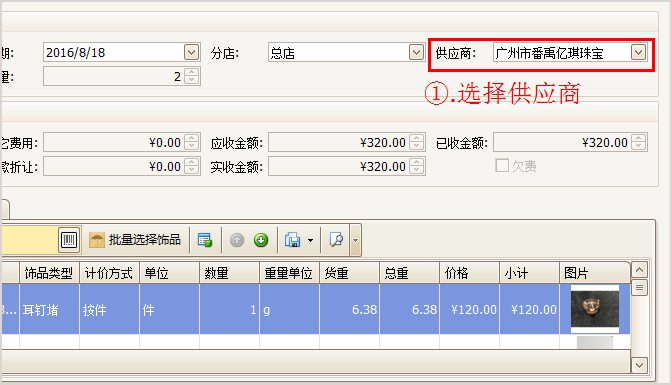This screenshot has height=385, width=672.
Task: Click the print/save icon in toolbar
Action: 292,240
